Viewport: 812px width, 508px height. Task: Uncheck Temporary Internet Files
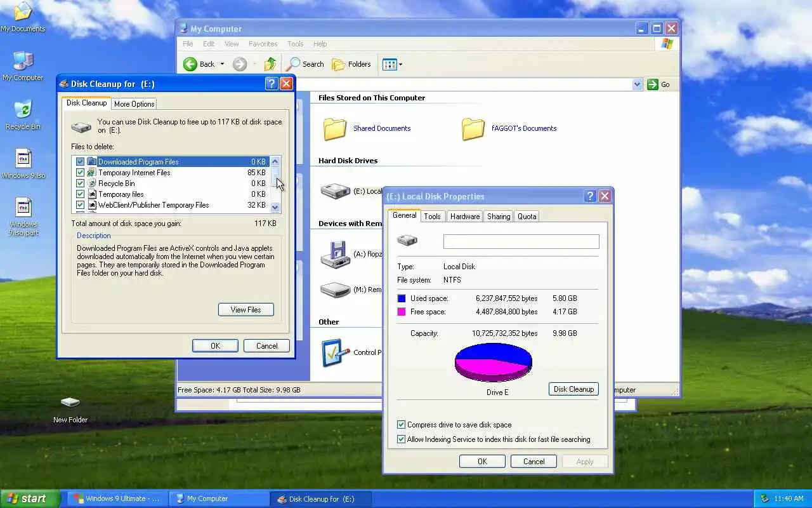pyautogui.click(x=80, y=173)
